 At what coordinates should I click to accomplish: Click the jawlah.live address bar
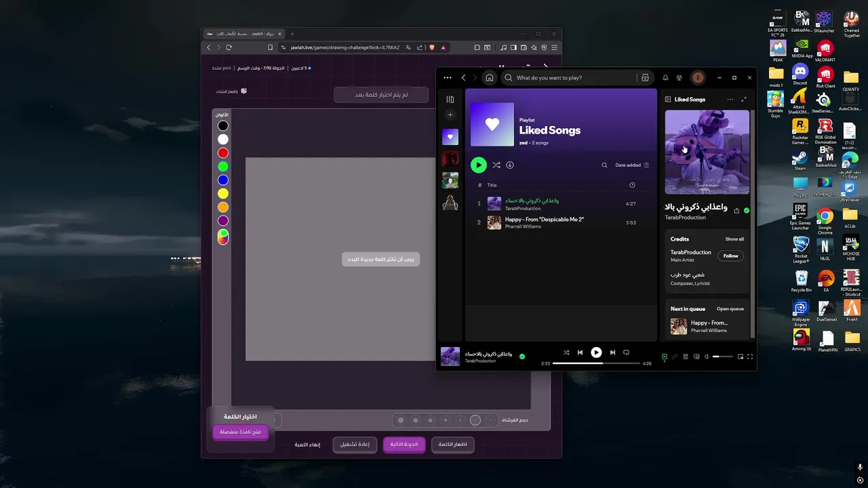tap(344, 47)
